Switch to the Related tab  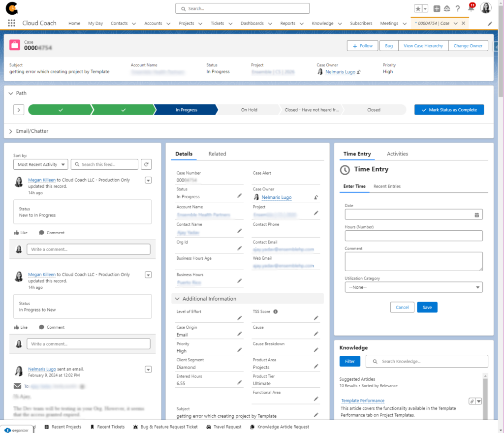point(217,154)
